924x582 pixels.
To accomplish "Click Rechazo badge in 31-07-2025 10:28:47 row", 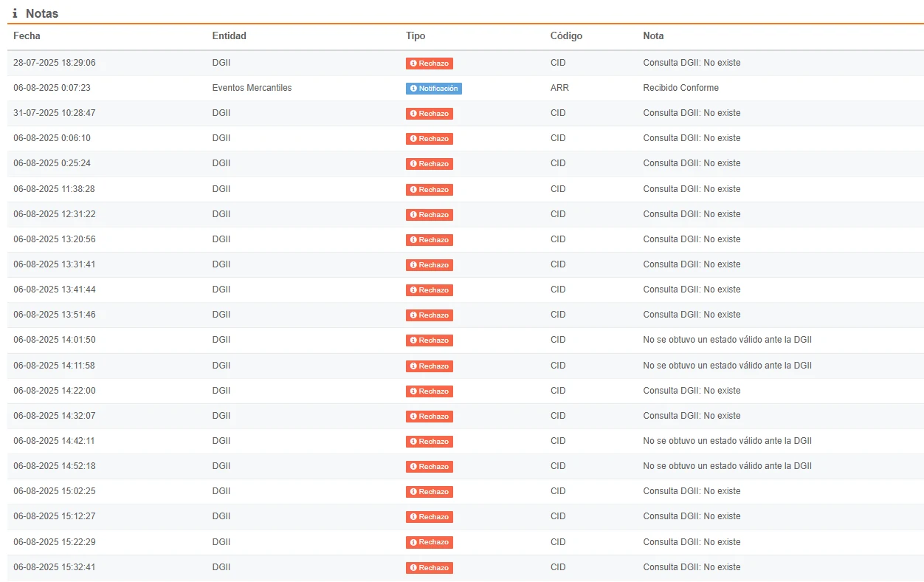I will pos(430,114).
